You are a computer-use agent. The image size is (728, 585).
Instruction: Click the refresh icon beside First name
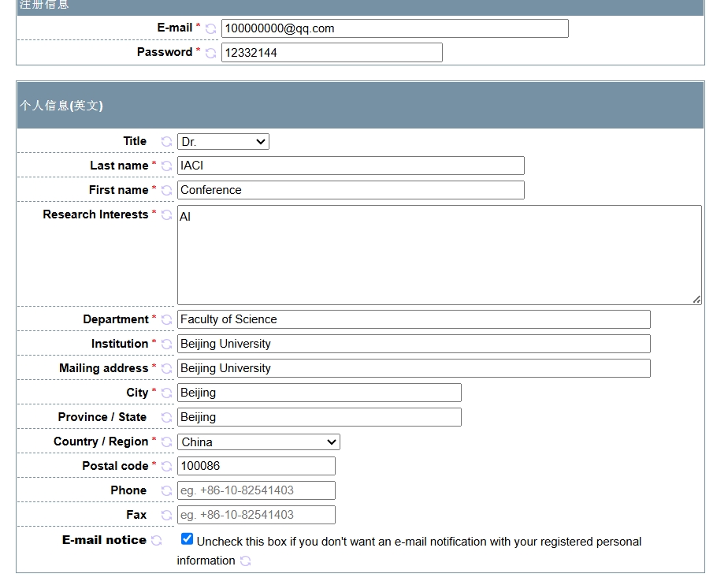click(x=167, y=191)
